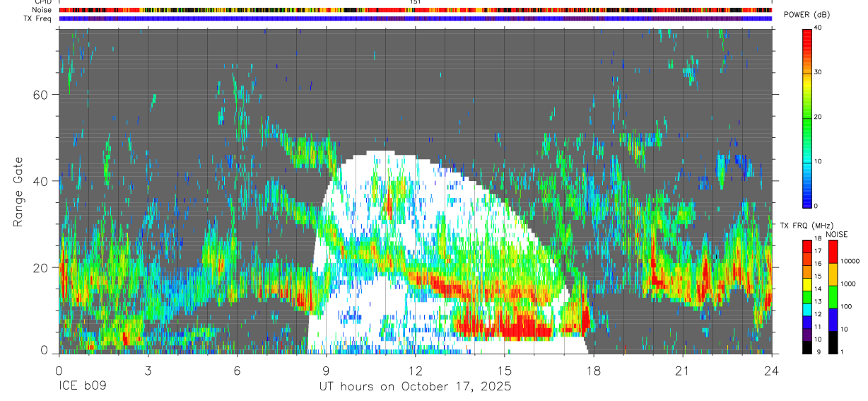Click the 100 tick on noise legend

[x=845, y=306]
